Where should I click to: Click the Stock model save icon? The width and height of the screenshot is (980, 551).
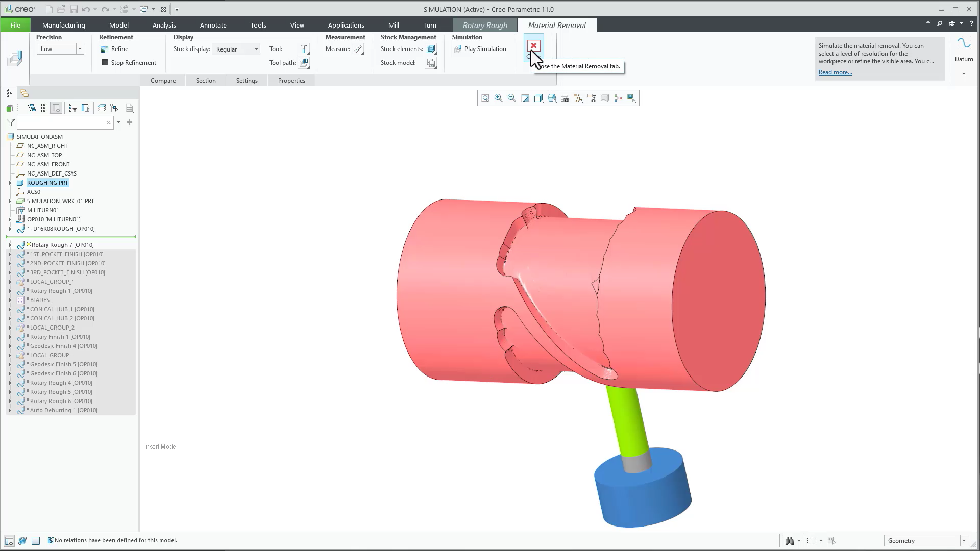[431, 63]
